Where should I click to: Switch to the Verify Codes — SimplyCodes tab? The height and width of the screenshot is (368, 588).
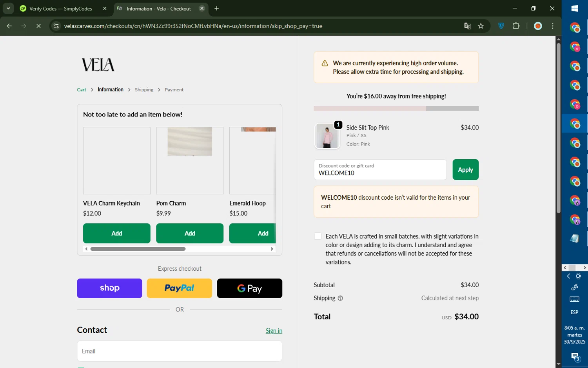pos(60,9)
